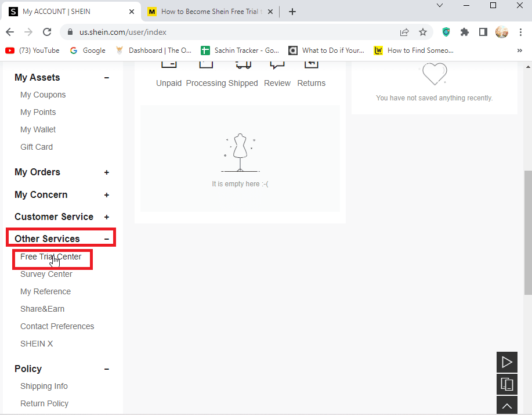Open Free Trial Center
Viewport: 532px width, 415px height.
pos(50,257)
